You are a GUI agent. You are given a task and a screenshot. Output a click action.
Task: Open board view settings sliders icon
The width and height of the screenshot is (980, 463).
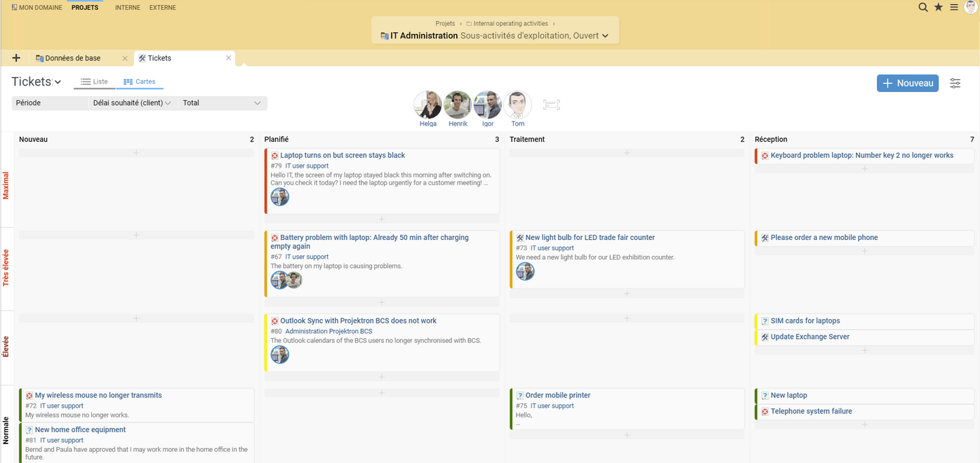[955, 83]
